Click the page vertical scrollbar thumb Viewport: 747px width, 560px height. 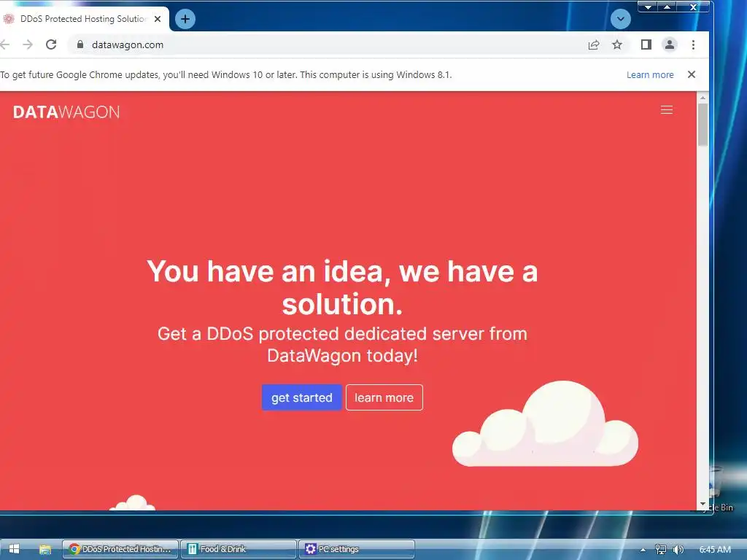703,124
